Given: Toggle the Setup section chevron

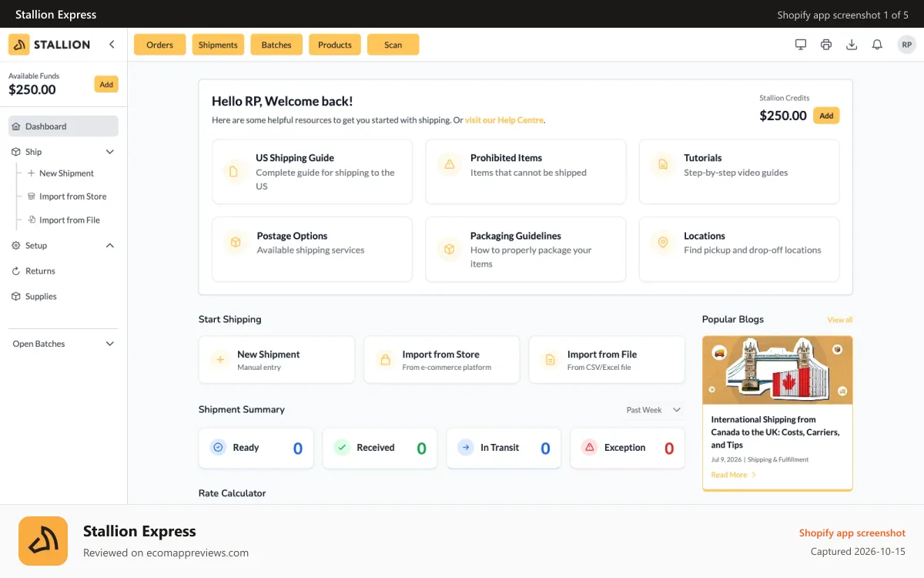Looking at the screenshot, I should click(110, 246).
